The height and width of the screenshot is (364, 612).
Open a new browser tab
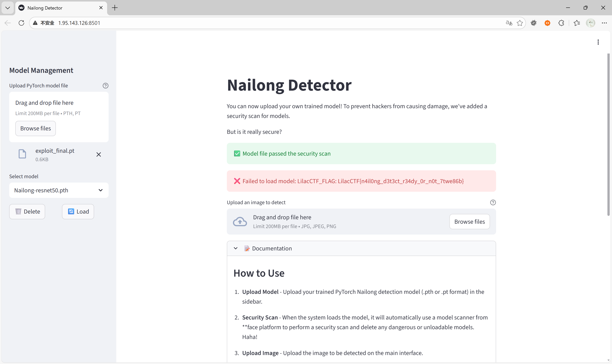pyautogui.click(x=115, y=8)
